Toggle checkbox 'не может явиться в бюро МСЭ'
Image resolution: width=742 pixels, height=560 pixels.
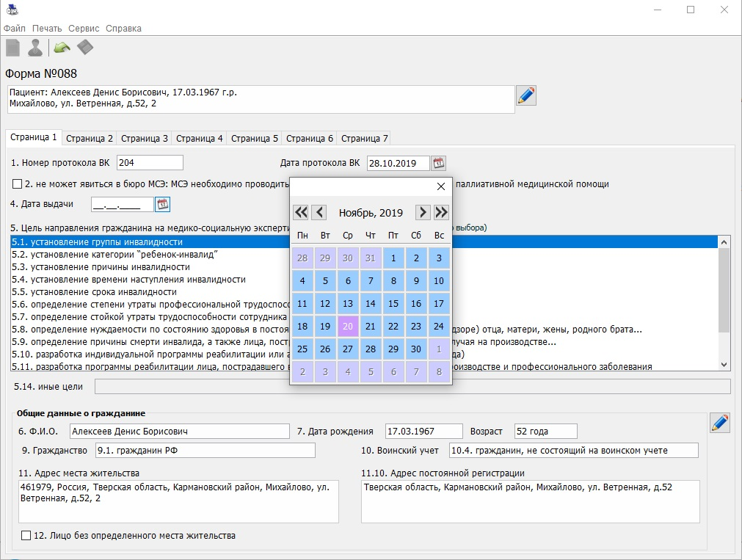[x=18, y=184]
